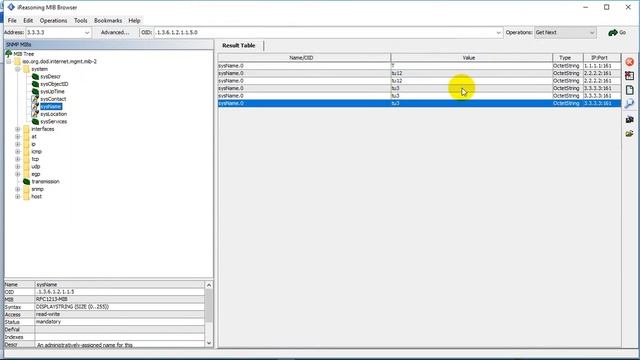This screenshot has width=640, height=360.
Task: Expand the snmp node
Action: click(x=18, y=189)
